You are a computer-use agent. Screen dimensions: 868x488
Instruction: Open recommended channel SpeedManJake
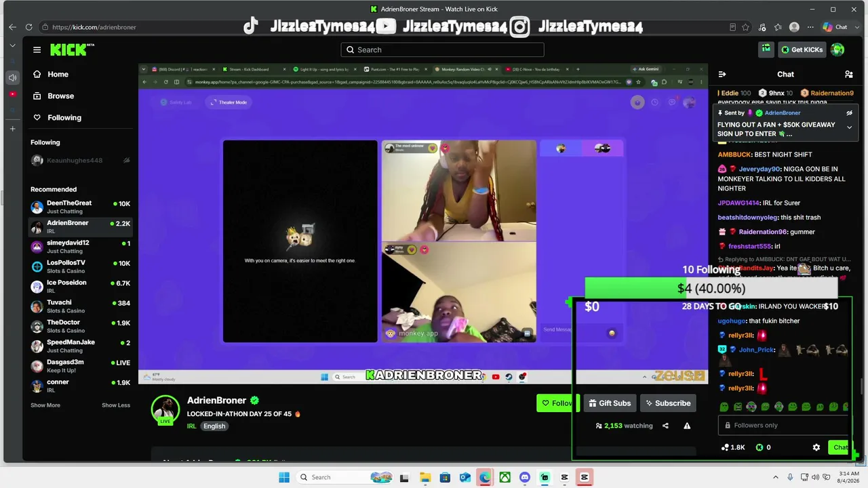pos(80,346)
